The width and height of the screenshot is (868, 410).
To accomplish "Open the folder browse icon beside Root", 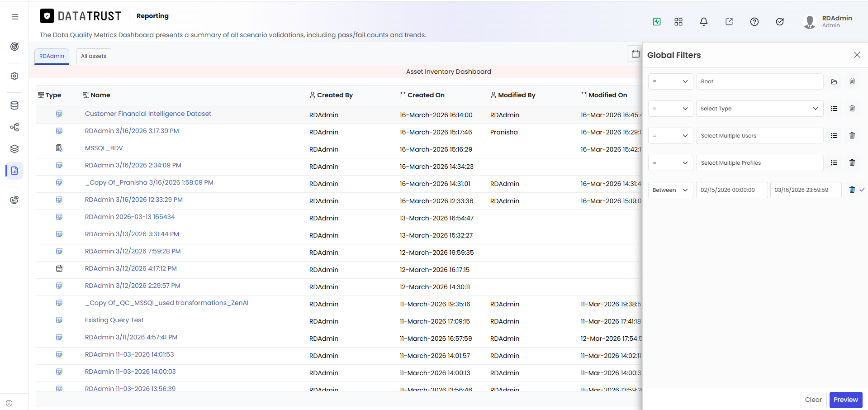I will pos(834,82).
